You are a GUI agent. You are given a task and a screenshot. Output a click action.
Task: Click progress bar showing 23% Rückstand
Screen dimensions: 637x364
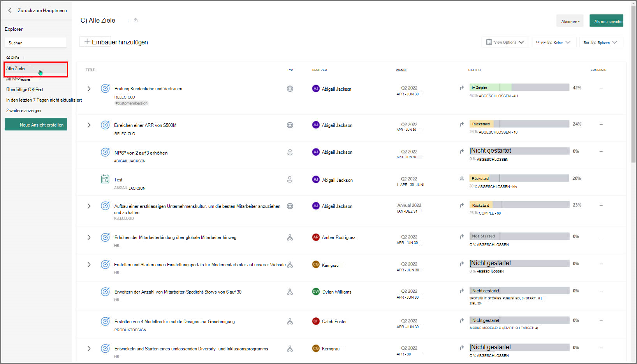coord(519,205)
